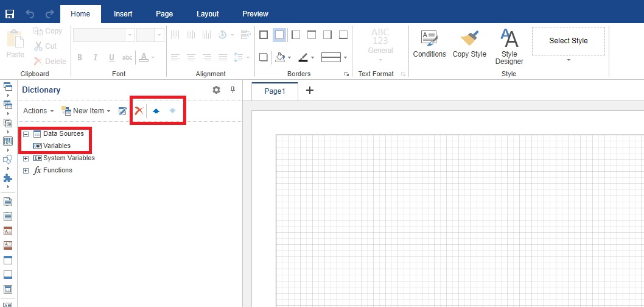Switch to the Insert ribbon tab
The image size is (644, 307).
[x=123, y=14]
